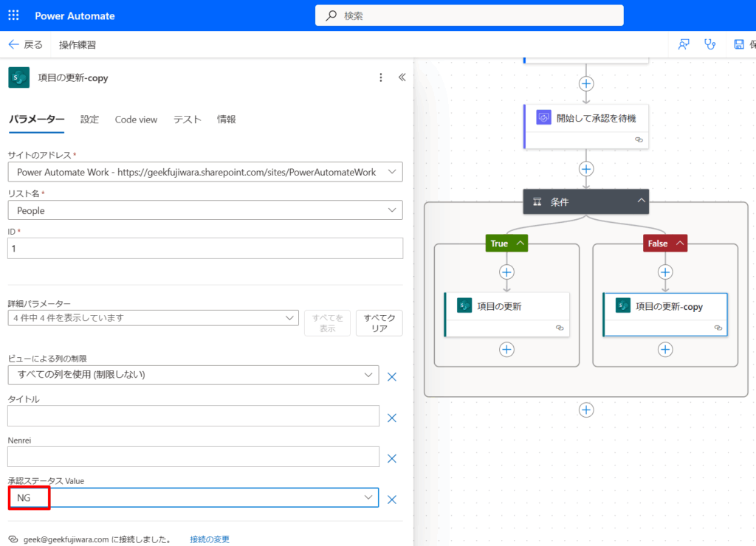Collapse the parameters panel with double chevron
The width and height of the screenshot is (756, 546).
click(402, 77)
